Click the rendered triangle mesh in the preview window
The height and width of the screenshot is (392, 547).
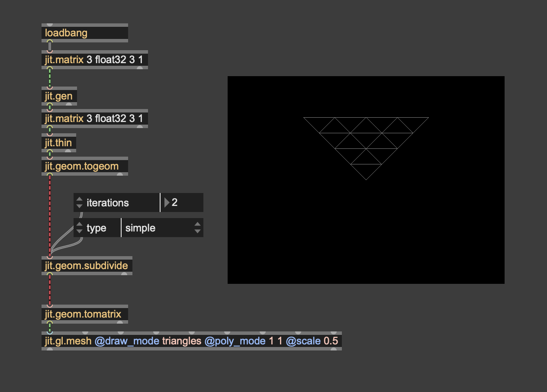(x=366, y=148)
